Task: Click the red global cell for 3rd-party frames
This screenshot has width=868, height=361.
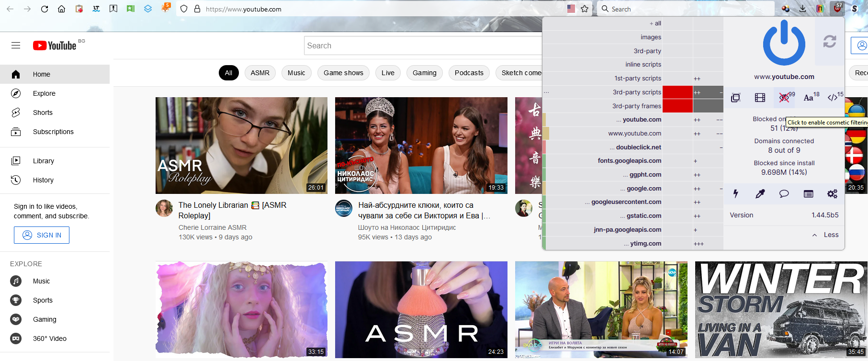Action: coord(677,106)
